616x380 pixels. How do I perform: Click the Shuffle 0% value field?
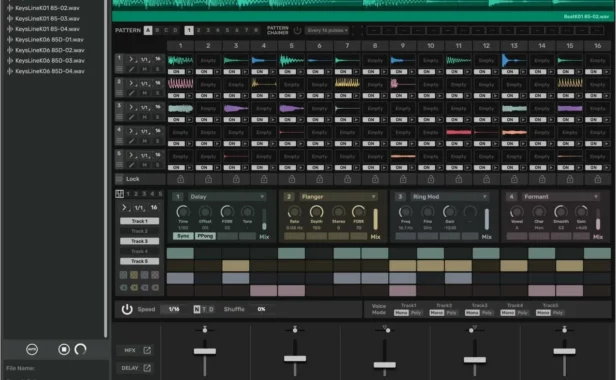(x=261, y=309)
